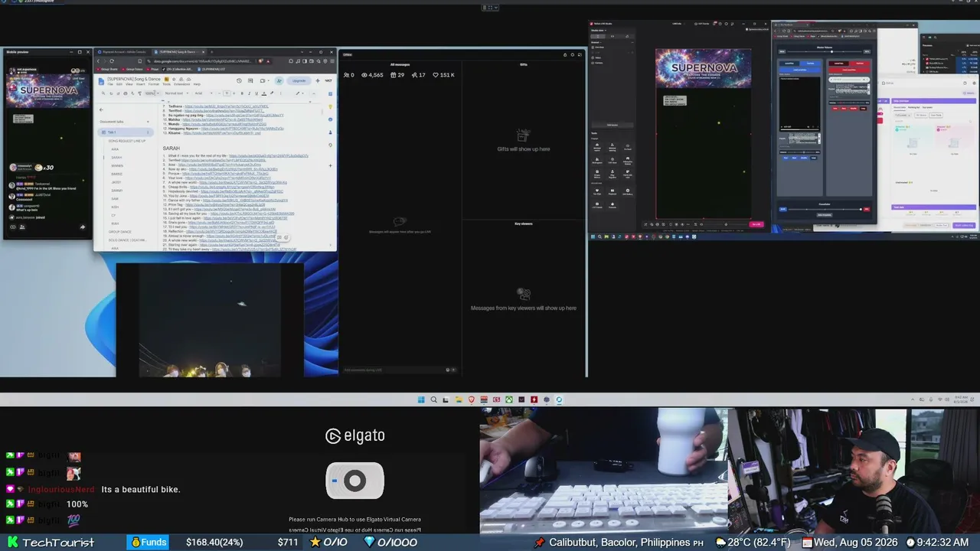Viewport: 980px width, 551px height.
Task: Run spelling and grammar check in Docs
Action: click(132, 93)
